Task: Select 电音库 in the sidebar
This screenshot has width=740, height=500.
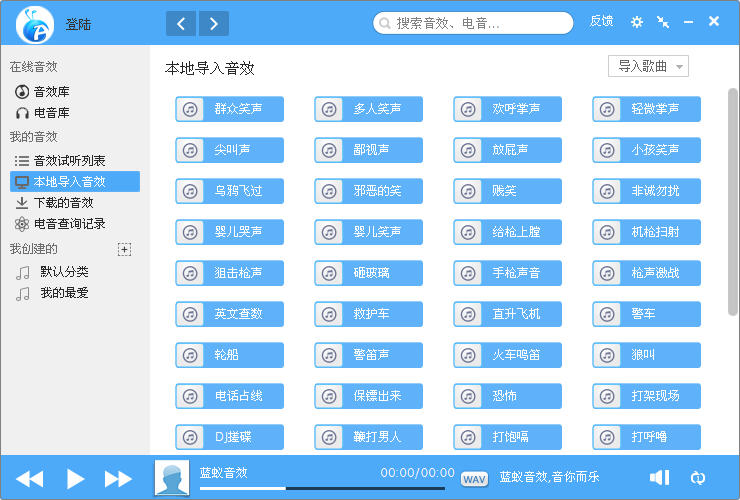Action: (x=52, y=113)
